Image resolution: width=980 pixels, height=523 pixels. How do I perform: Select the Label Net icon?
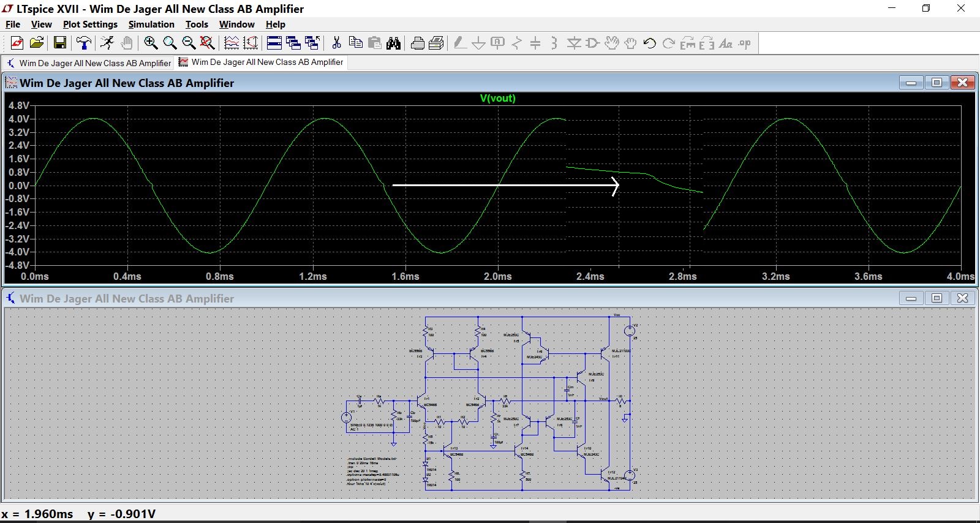tap(498, 43)
